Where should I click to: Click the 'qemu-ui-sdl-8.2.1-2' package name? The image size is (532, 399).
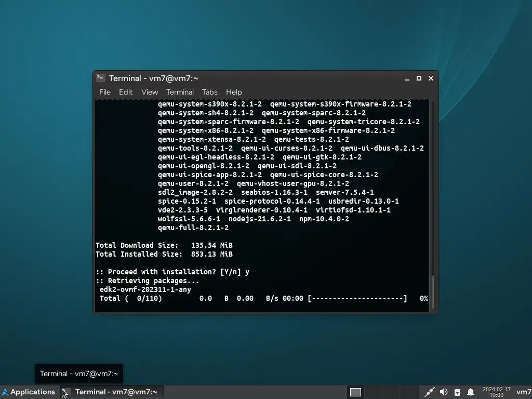tap(297, 166)
